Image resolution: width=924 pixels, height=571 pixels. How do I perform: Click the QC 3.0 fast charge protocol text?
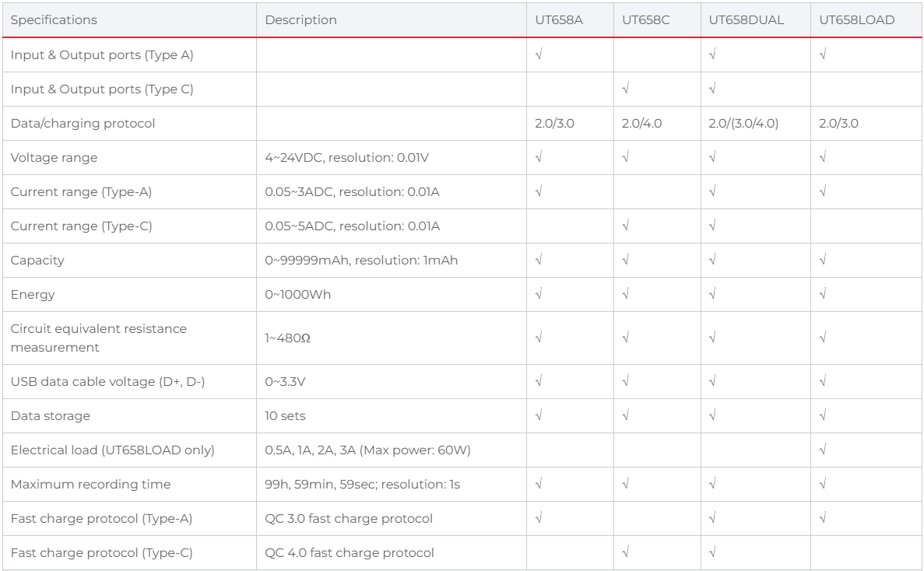pyautogui.click(x=348, y=519)
